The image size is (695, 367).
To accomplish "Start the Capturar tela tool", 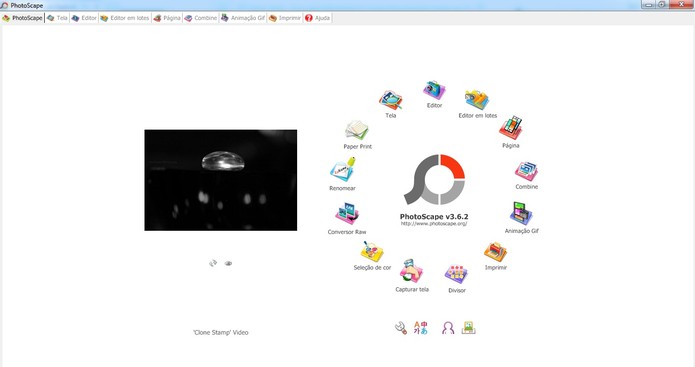I will coord(412,272).
